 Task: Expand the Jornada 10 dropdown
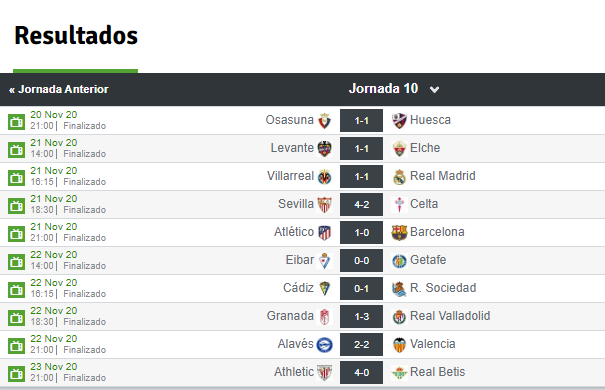click(394, 89)
